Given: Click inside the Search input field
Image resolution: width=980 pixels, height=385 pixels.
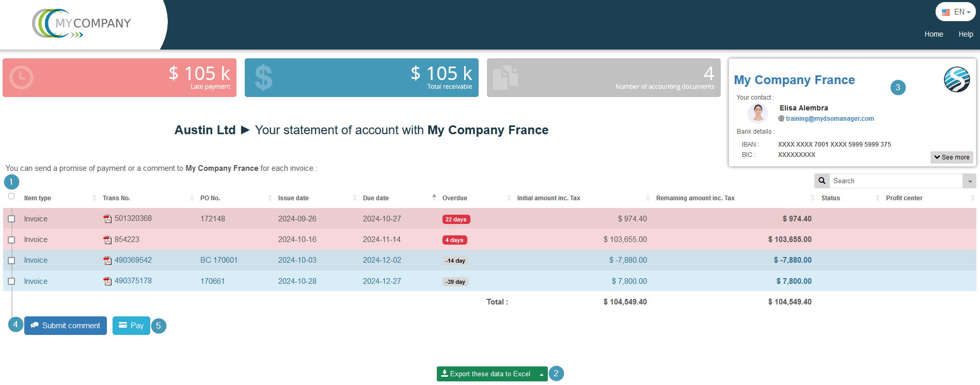Looking at the screenshot, I should click(x=895, y=181).
